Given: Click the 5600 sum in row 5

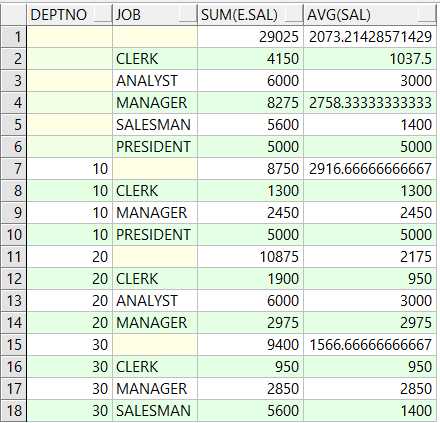Looking at the screenshot, I should pyautogui.click(x=251, y=125).
